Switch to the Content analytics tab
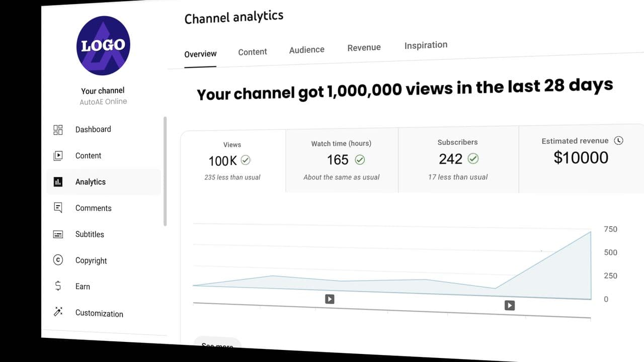 click(253, 52)
